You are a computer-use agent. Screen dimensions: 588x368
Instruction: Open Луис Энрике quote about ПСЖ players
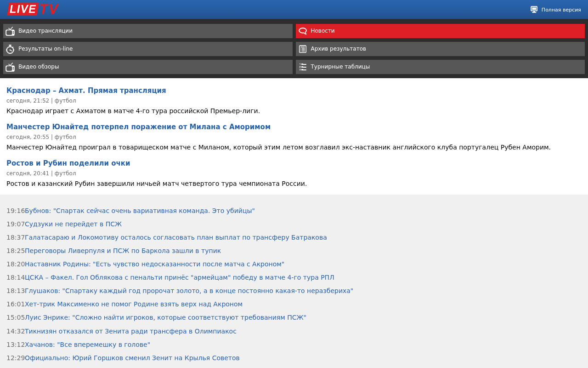click(x=165, y=317)
